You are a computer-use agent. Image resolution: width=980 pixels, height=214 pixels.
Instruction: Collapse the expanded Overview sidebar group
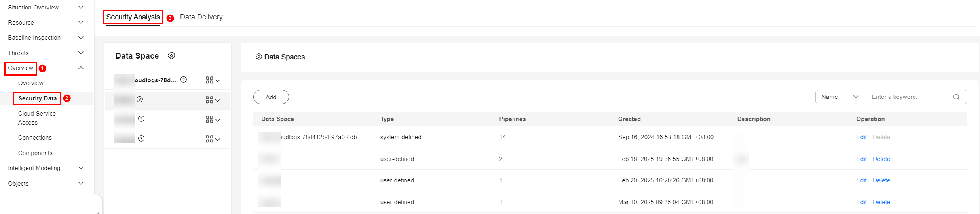pyautogui.click(x=81, y=68)
